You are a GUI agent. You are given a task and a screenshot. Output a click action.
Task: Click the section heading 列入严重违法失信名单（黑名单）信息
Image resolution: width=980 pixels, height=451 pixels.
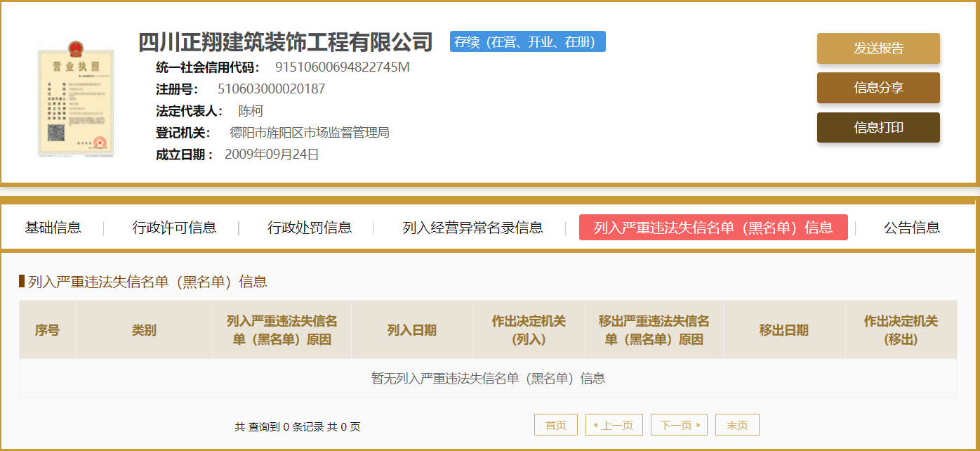pos(147,282)
